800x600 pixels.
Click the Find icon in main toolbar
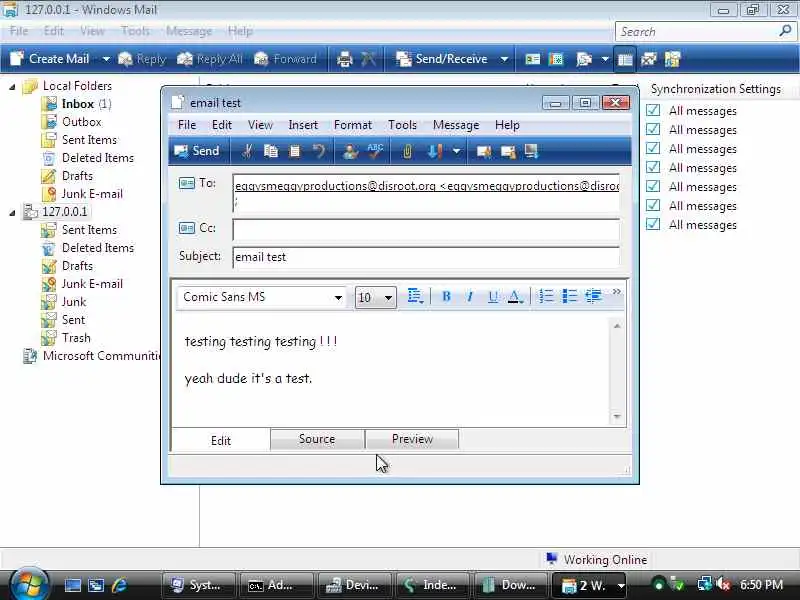coord(584,59)
